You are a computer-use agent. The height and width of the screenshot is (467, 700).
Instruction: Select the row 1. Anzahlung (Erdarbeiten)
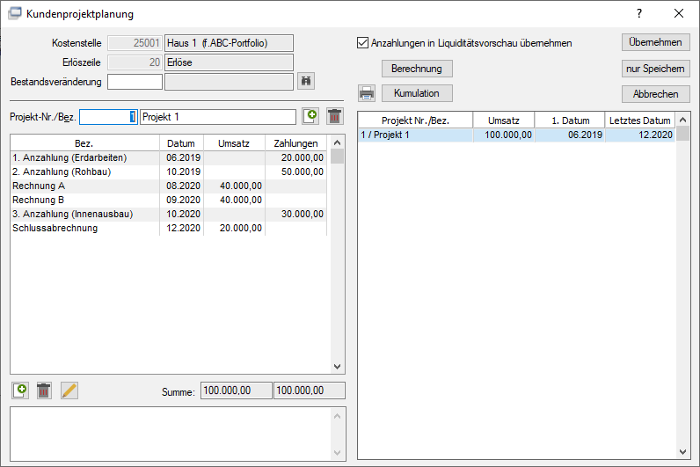click(x=168, y=158)
